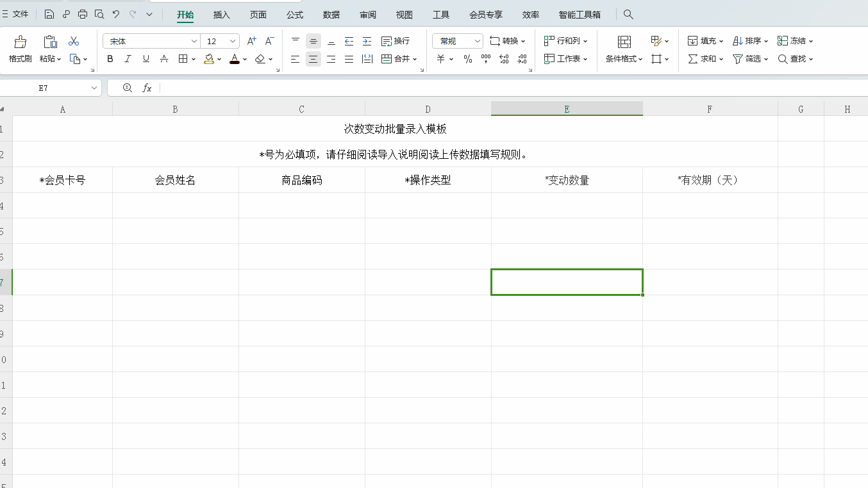
Task: Apply percentage number format
Action: click(x=467, y=59)
